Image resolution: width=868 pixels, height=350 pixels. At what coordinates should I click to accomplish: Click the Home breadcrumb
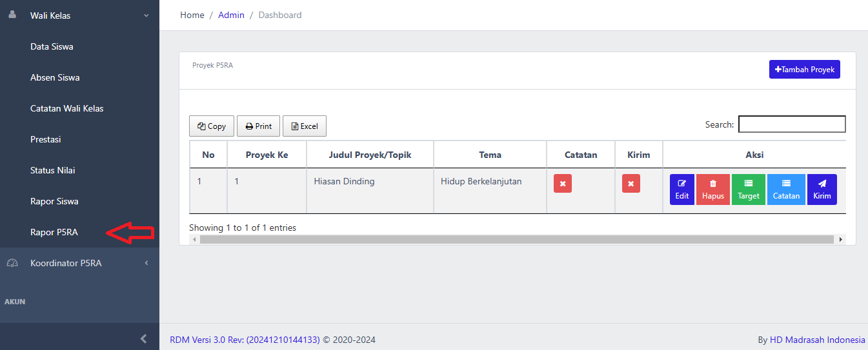pyautogui.click(x=192, y=15)
